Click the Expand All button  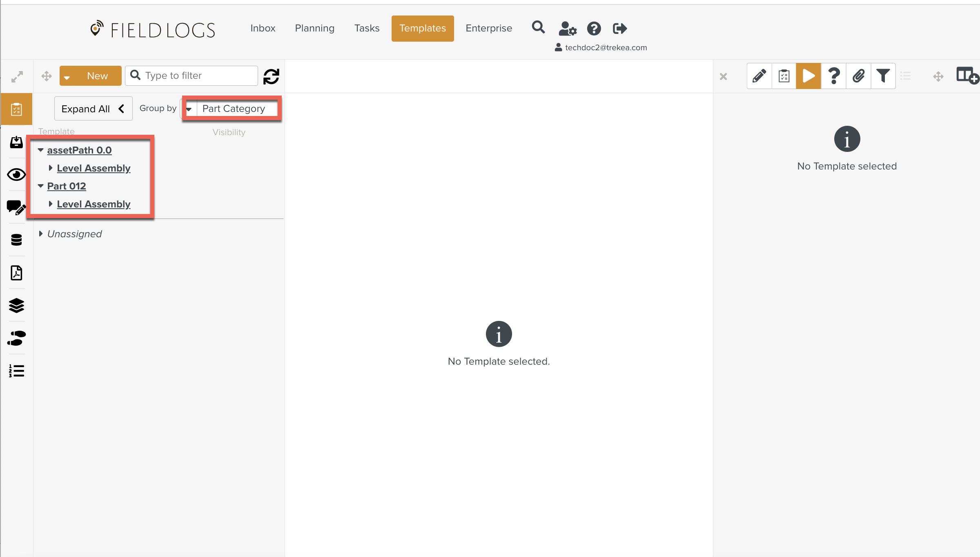pos(93,109)
